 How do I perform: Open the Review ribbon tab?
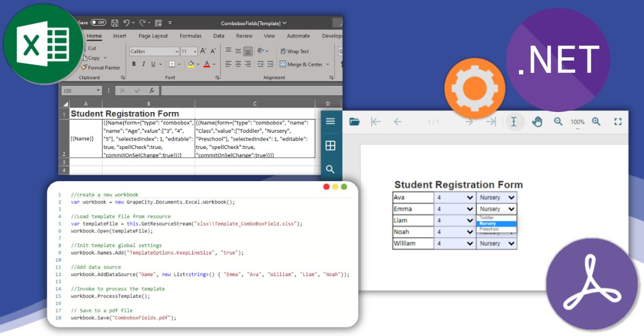point(244,36)
